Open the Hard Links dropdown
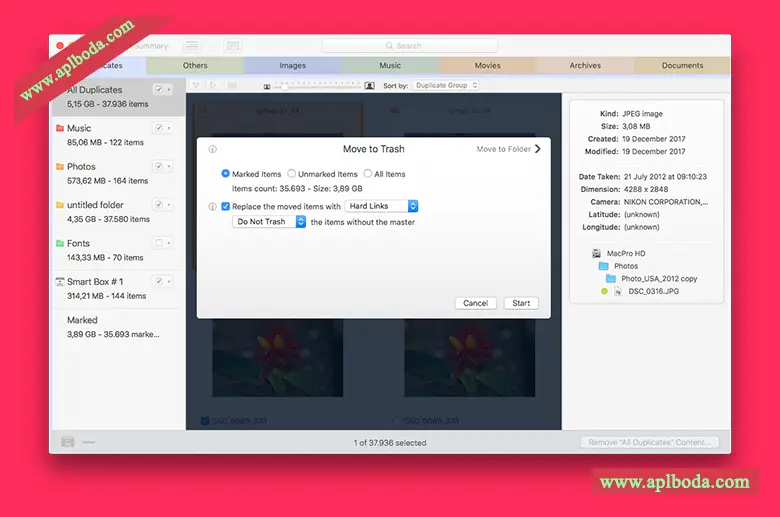 [381, 206]
